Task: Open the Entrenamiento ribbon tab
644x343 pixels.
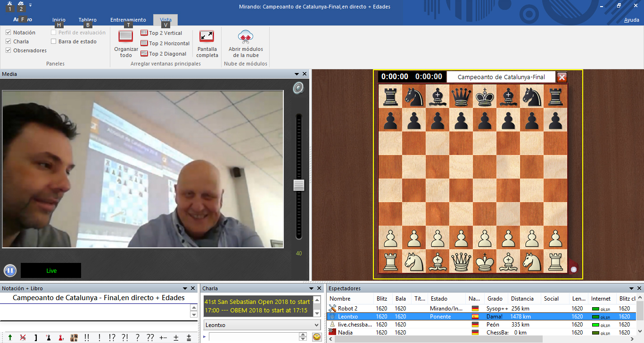Action: pos(128,20)
